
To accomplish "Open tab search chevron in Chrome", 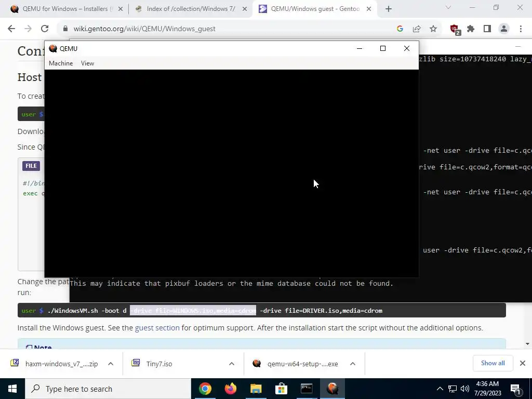I will pyautogui.click(x=448, y=7).
